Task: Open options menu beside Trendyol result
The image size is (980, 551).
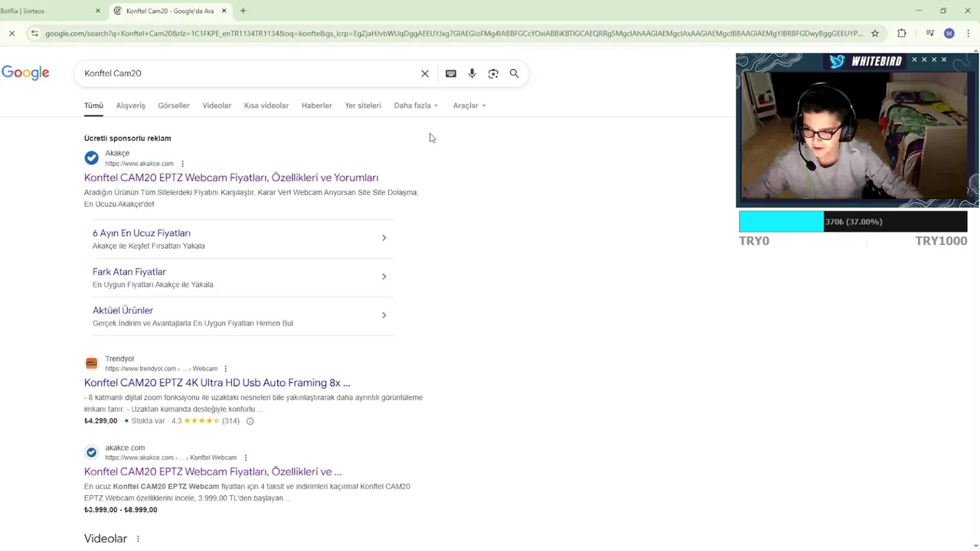Action: [x=225, y=369]
